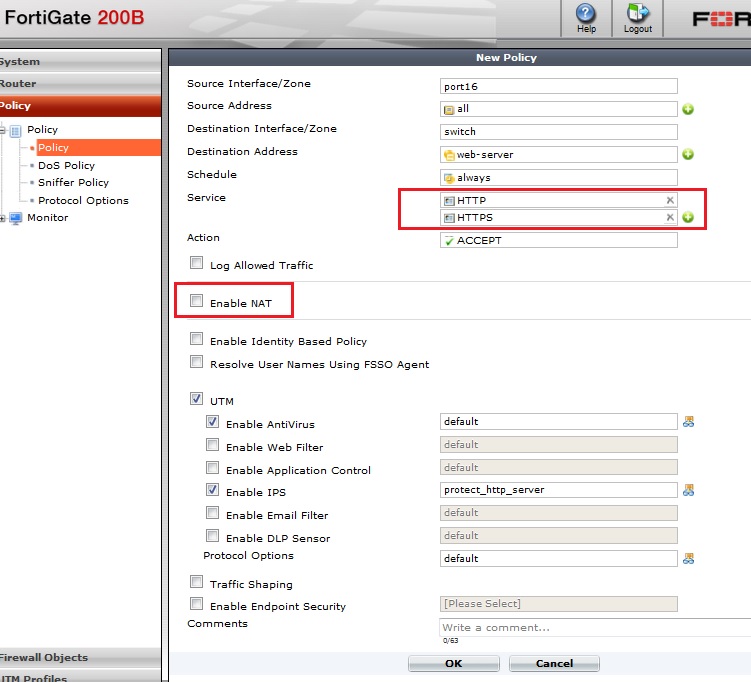
Task: Check Enable DLP Sensor
Action: tap(212, 535)
